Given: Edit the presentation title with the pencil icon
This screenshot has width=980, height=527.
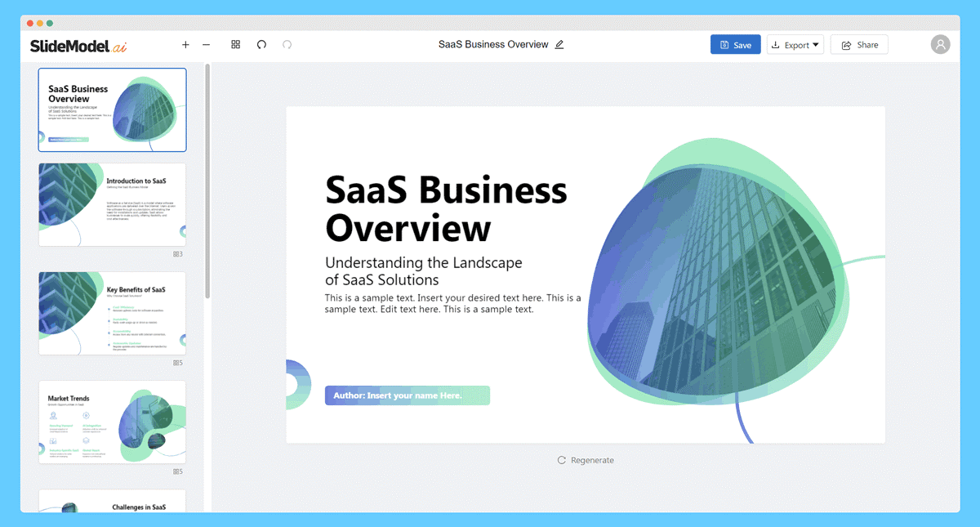Looking at the screenshot, I should click(559, 45).
